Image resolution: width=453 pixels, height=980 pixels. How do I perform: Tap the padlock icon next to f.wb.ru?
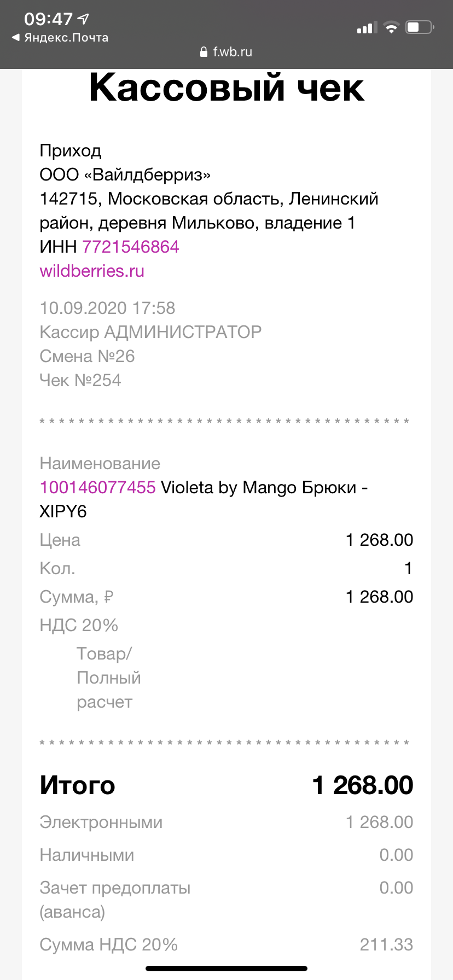[204, 52]
